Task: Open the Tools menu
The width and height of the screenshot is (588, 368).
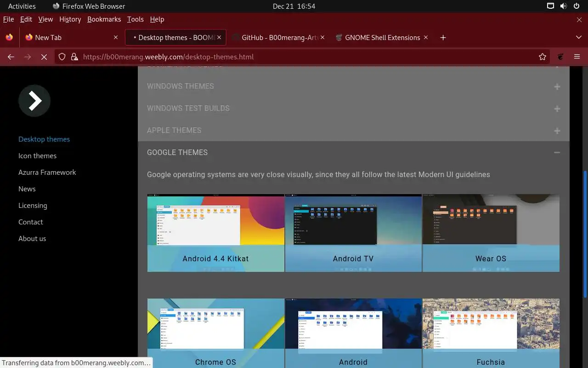Action: pyautogui.click(x=135, y=19)
